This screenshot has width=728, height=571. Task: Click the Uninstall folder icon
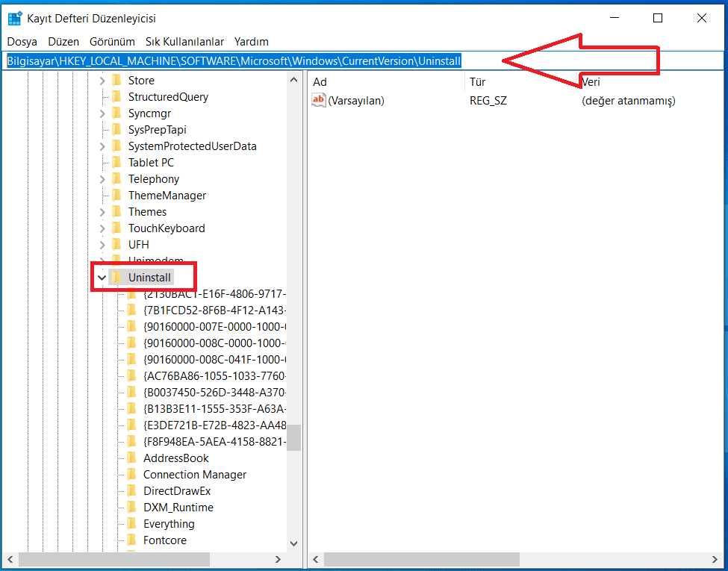coord(117,277)
